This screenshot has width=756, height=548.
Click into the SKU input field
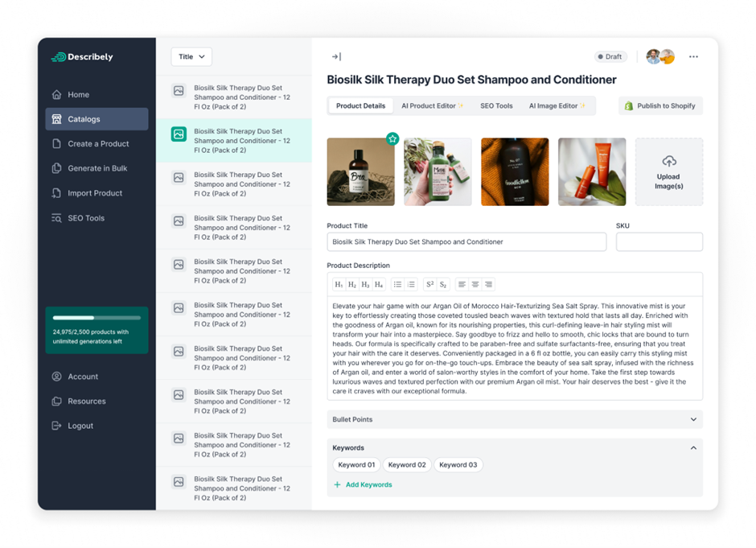click(659, 242)
